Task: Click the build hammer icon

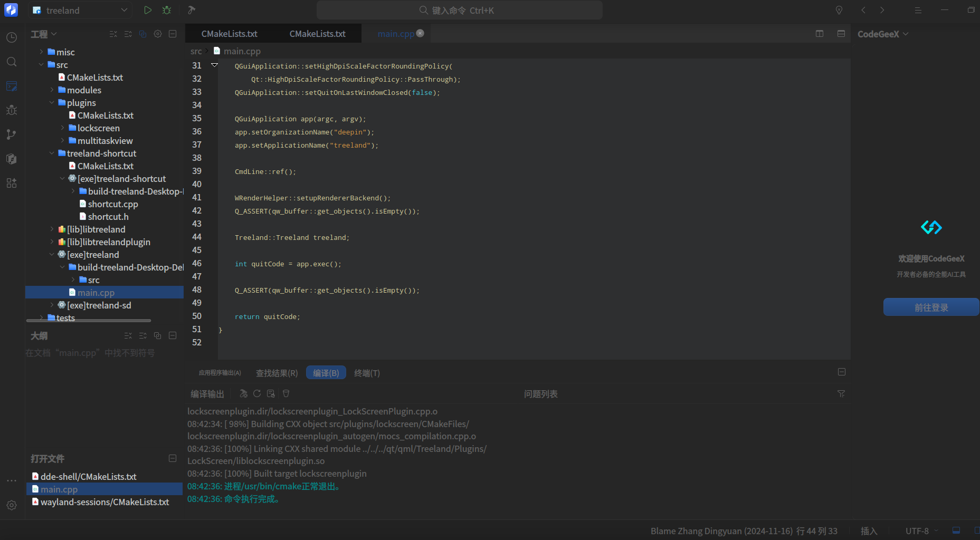Action: (x=192, y=10)
